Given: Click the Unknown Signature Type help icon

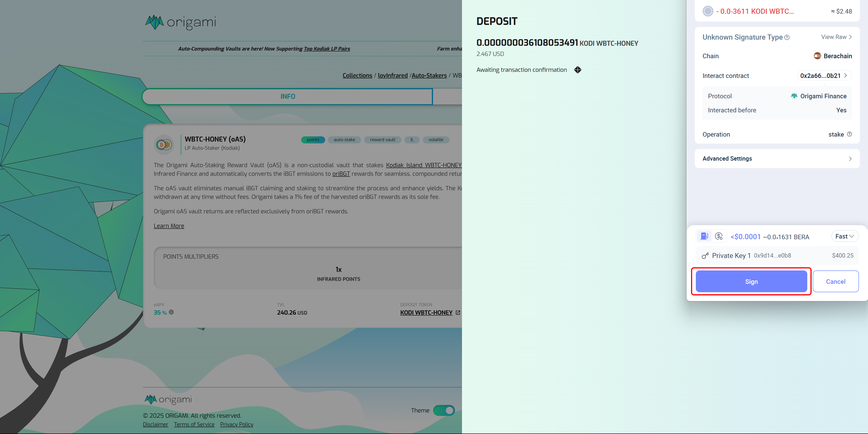Looking at the screenshot, I should 787,37.
